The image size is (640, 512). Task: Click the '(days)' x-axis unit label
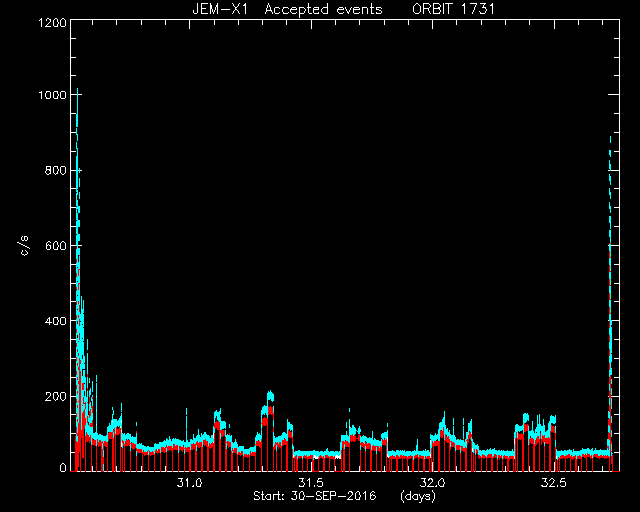(418, 496)
